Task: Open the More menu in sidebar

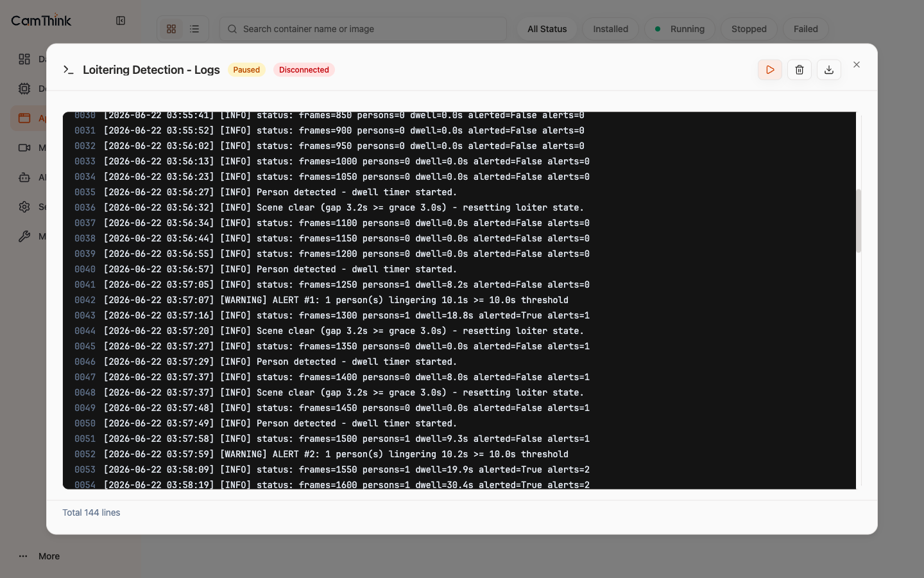Action: (x=39, y=556)
